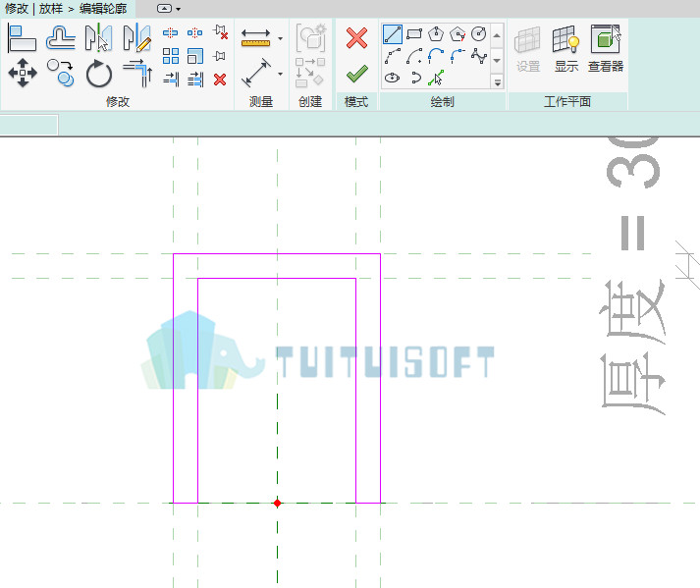Activate the Aligned Dimension tool

pyautogui.click(x=256, y=73)
